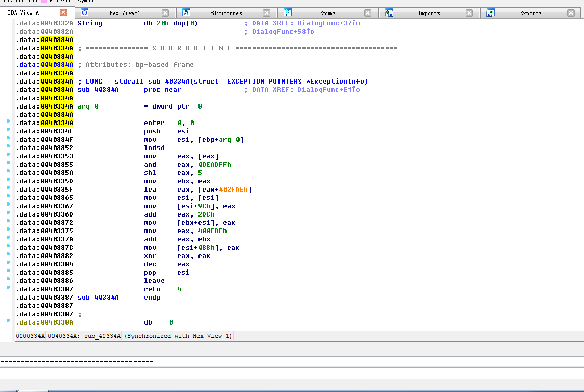Screen dimensions: 584x392
Task: Open the Exports tab
Action: [530, 13]
